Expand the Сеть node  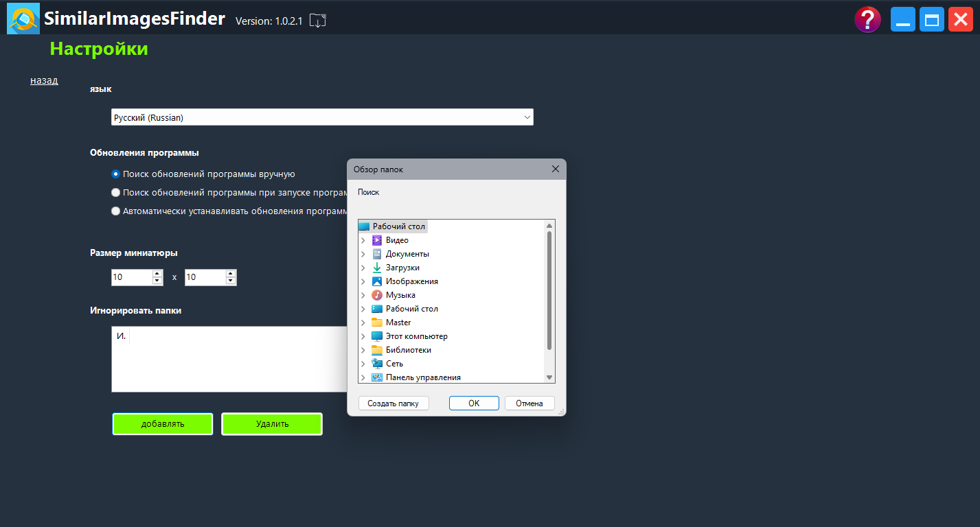[363, 364]
